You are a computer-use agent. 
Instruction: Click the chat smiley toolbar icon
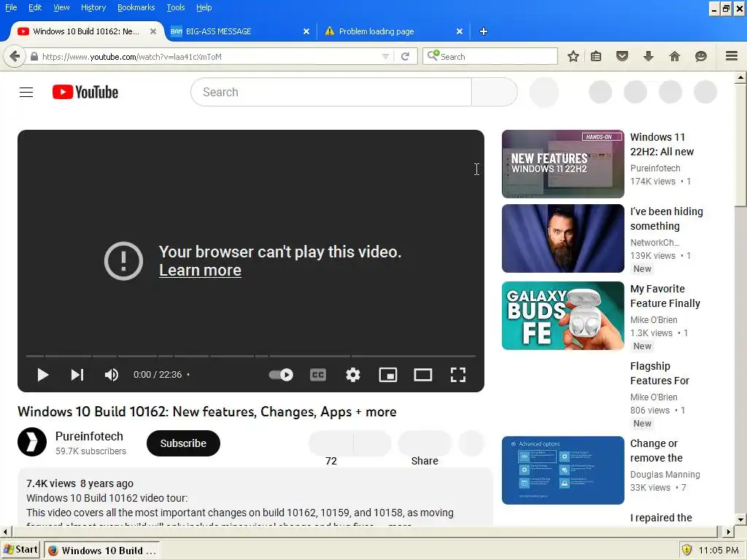(x=701, y=57)
